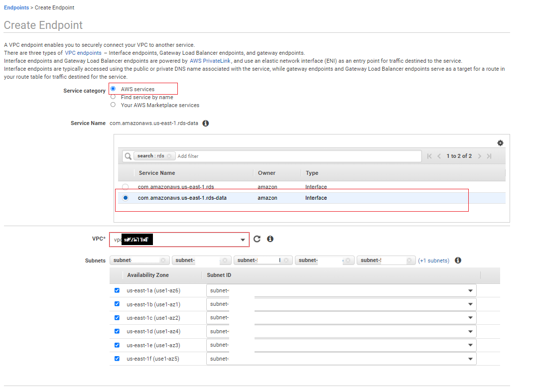Viewport: 533px width, 392px height.
Task: Remove the 'search : rds' filter chip
Action: click(169, 156)
